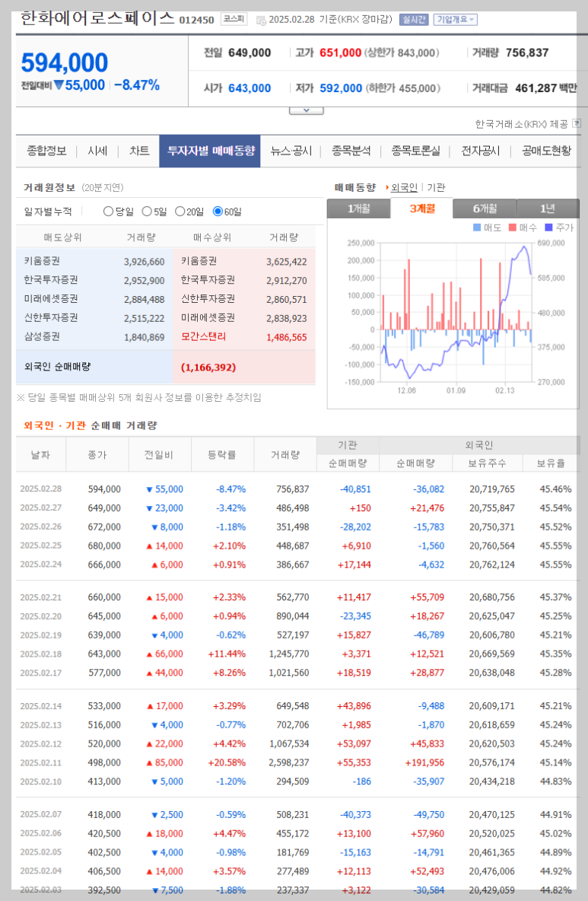588x901 pixels.
Task: Click the 키움증권 entry in 매도상위
Action: pos(41,261)
